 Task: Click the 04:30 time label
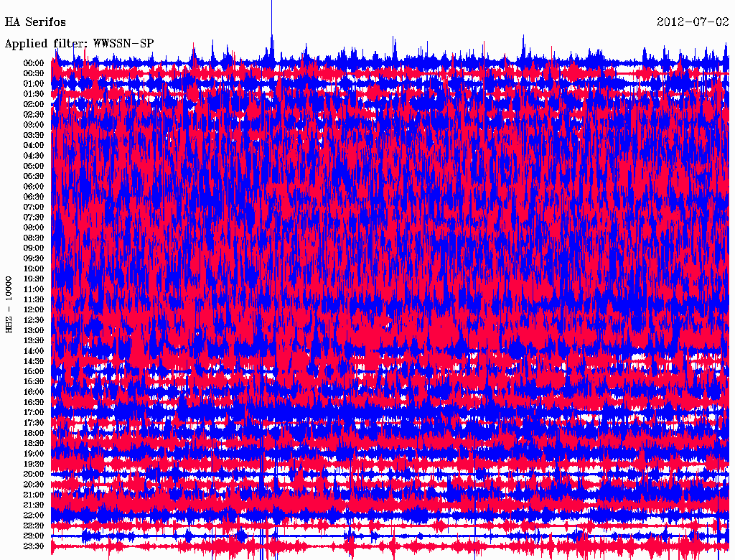pyautogui.click(x=34, y=156)
